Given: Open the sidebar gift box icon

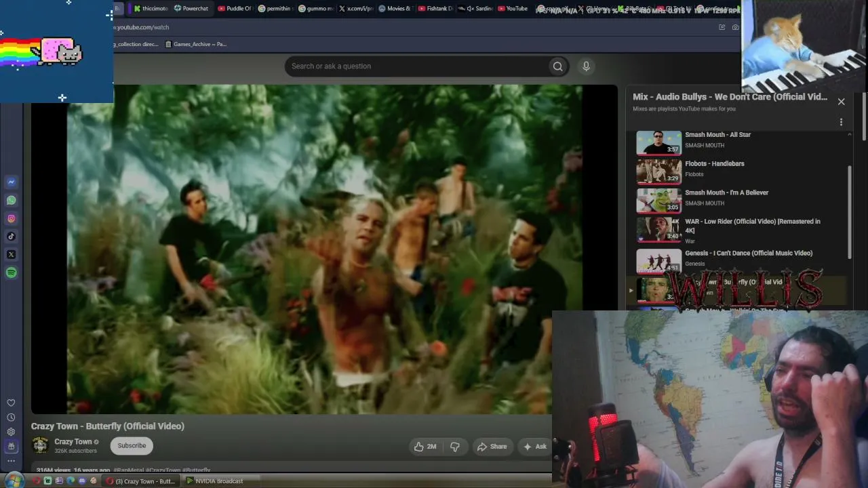Looking at the screenshot, I should 11,447.
